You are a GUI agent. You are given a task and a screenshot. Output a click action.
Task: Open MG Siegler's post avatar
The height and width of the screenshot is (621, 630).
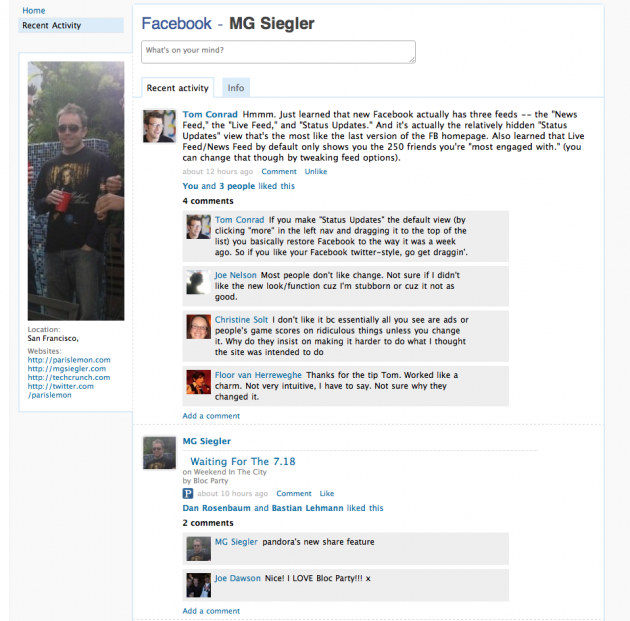160,453
